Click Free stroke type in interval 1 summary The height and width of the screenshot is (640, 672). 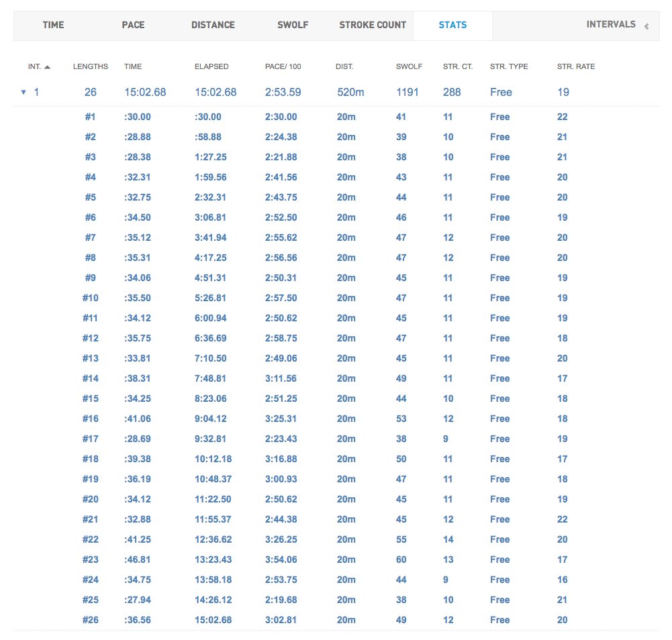pyautogui.click(x=501, y=92)
